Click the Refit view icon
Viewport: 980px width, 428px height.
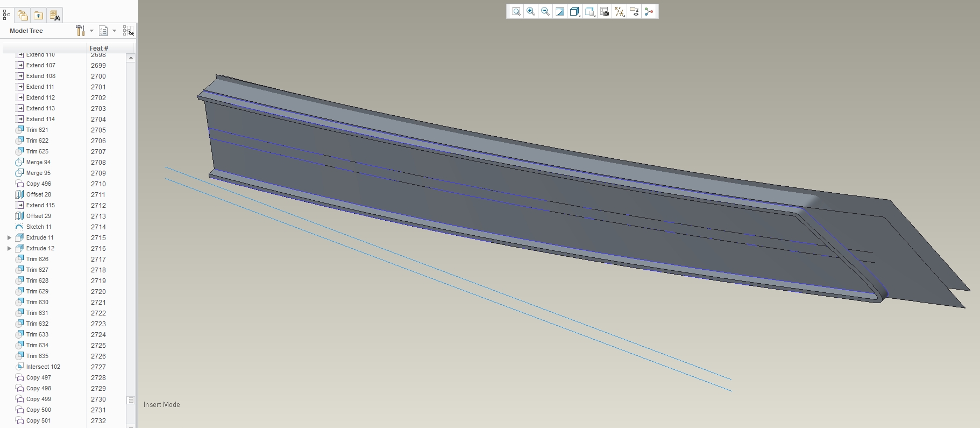click(x=516, y=11)
